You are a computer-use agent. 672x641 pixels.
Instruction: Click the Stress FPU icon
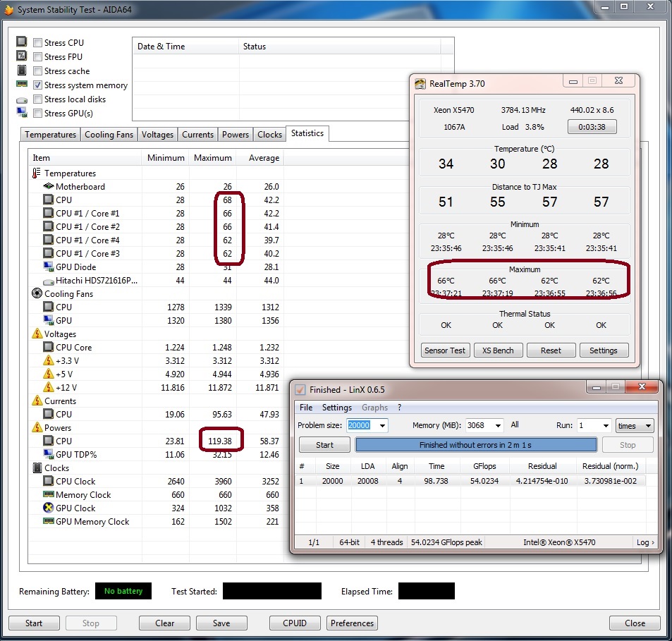click(21, 56)
